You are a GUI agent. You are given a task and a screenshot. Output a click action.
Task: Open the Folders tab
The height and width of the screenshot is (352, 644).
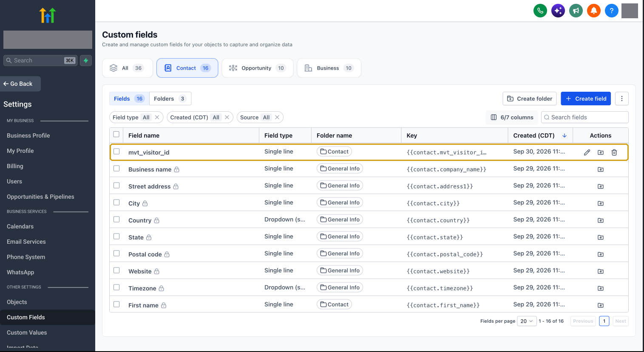pos(170,99)
